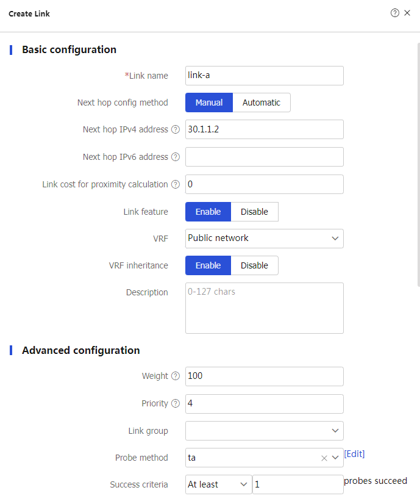
Task: Open the help icon in the dialog header
Action: [x=394, y=13]
